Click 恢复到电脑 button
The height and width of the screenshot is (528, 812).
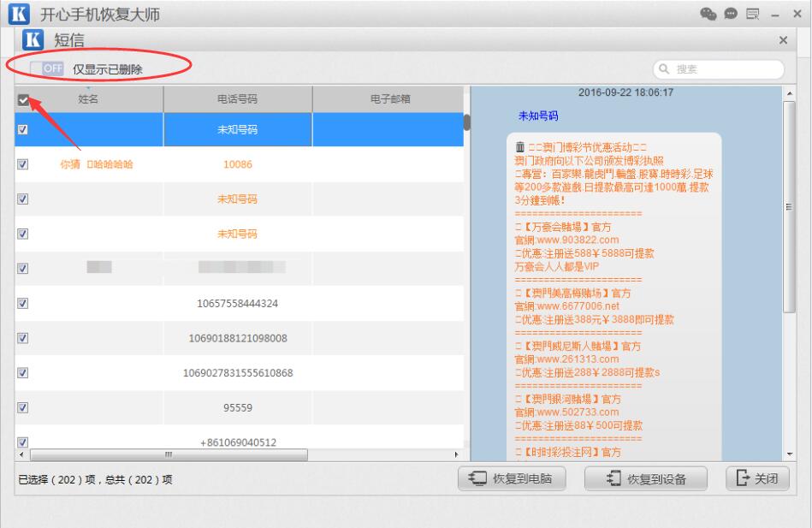tap(512, 478)
